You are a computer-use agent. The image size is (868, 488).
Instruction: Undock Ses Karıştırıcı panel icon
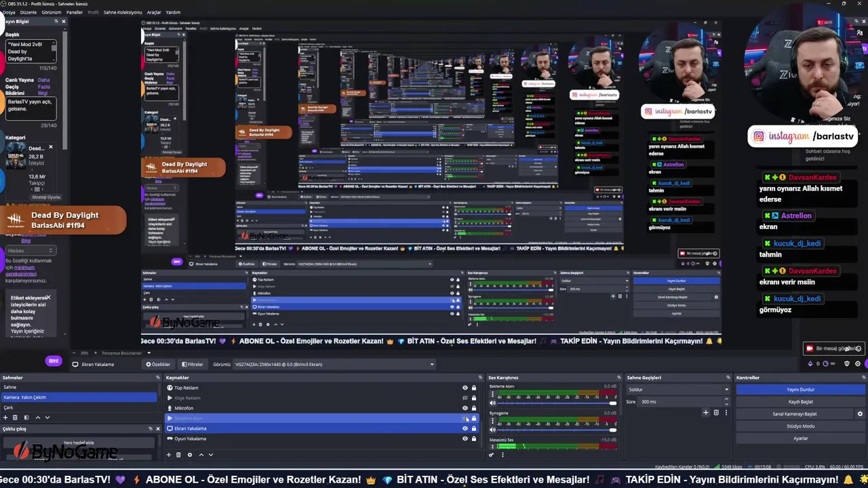(x=618, y=378)
